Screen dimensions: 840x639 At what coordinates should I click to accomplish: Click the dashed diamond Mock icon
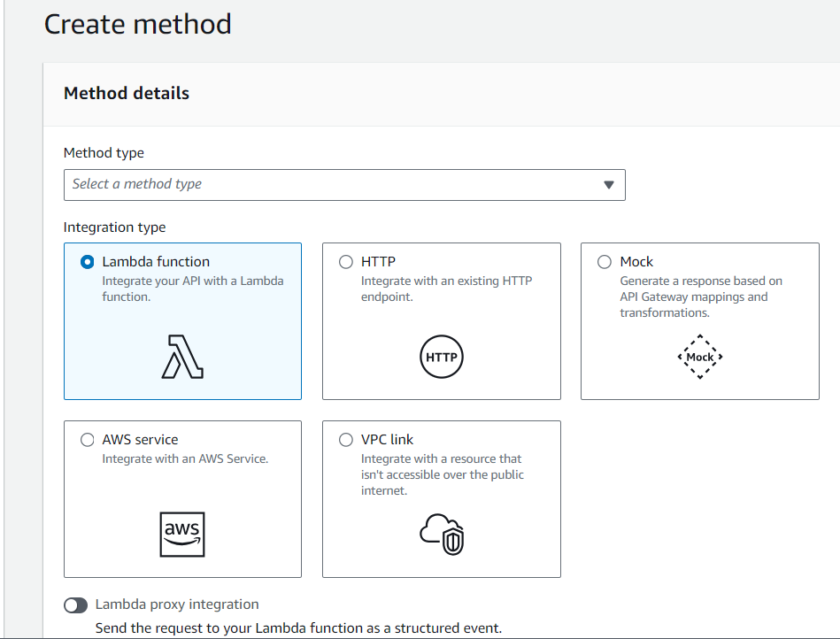click(x=699, y=357)
